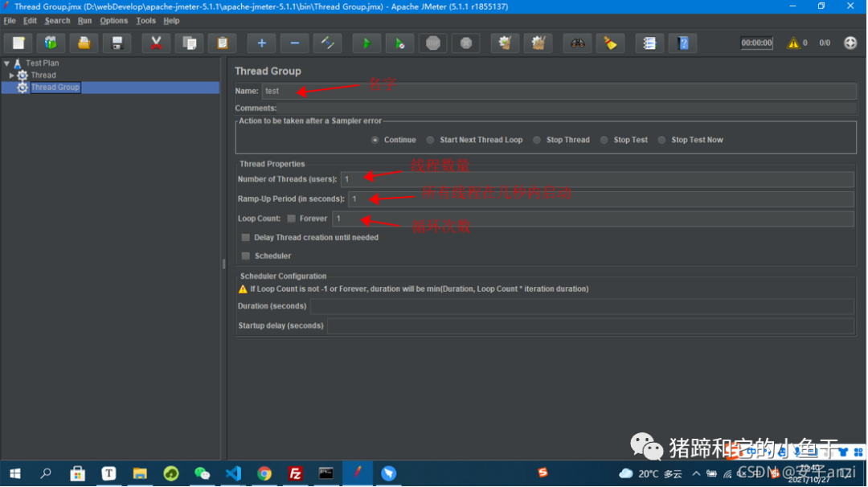Open the Templates toolbar icon
868x487 pixels.
coord(51,43)
